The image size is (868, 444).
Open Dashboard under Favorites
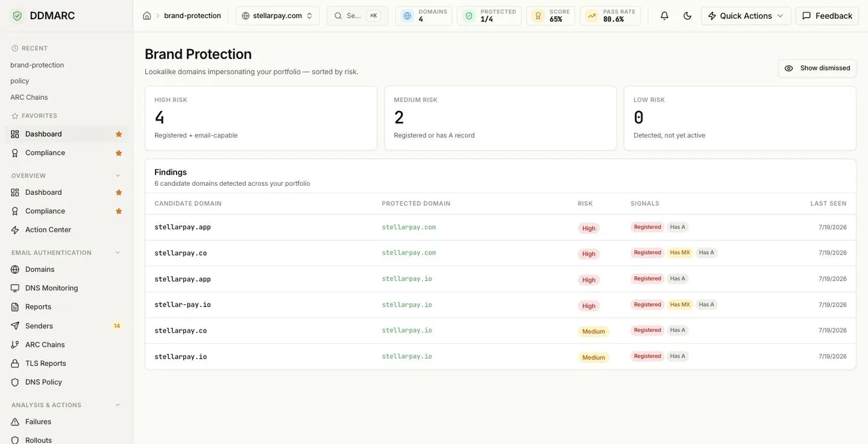(x=66, y=134)
